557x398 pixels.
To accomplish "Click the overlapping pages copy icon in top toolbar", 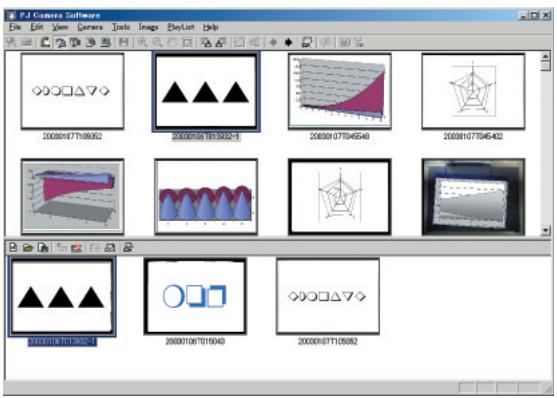I will pos(206,43).
